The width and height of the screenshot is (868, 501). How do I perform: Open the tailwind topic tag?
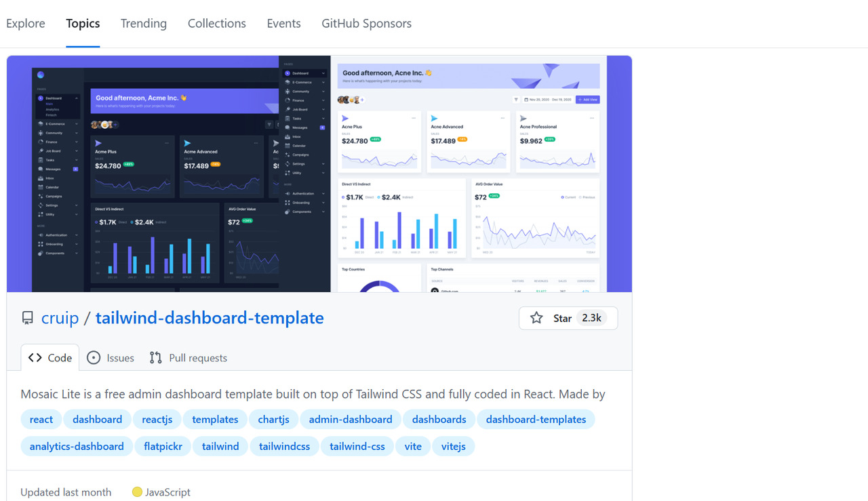[x=220, y=446]
